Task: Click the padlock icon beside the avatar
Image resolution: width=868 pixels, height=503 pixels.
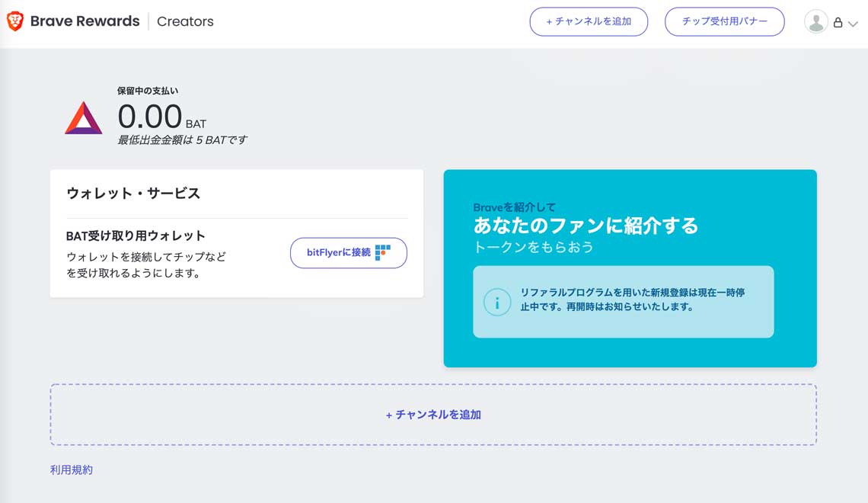Action: point(838,23)
